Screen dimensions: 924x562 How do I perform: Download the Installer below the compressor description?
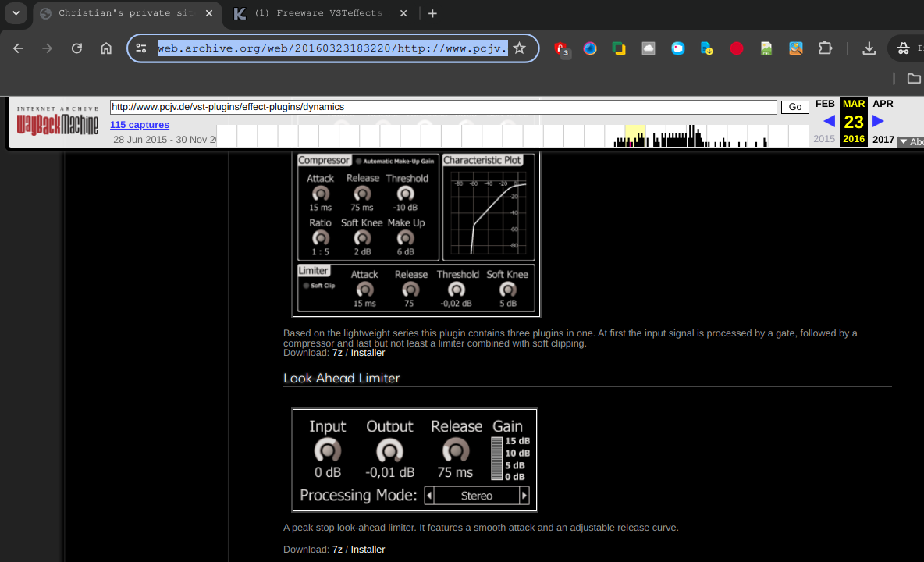[368, 353]
